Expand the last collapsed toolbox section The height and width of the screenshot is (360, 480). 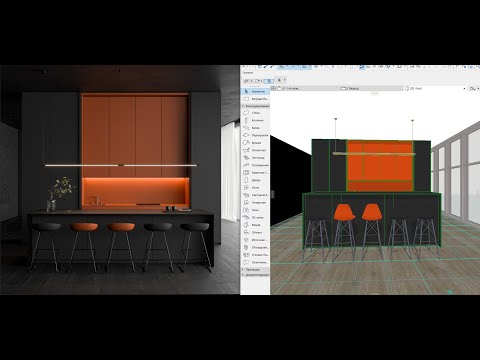click(x=255, y=275)
